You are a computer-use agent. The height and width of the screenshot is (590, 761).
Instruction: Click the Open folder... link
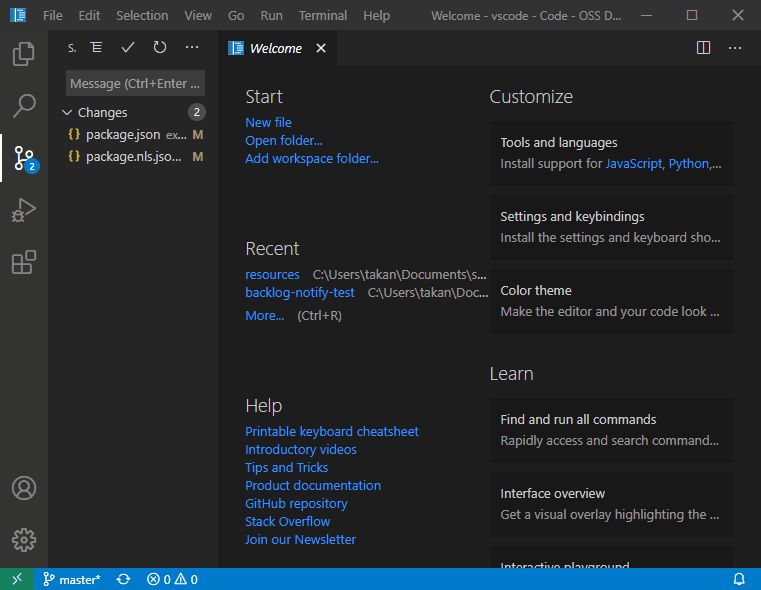point(283,141)
